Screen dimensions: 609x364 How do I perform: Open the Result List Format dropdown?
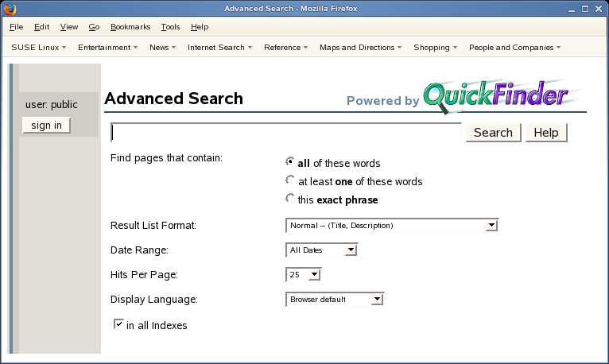pyautogui.click(x=392, y=226)
